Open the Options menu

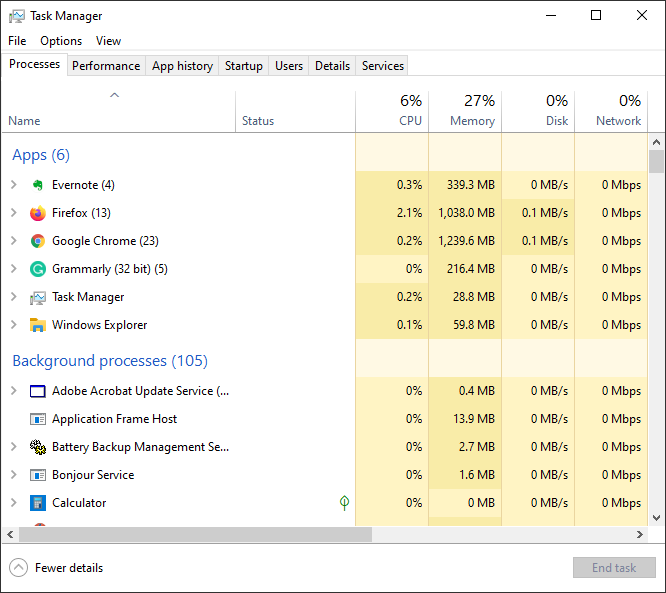coord(61,41)
